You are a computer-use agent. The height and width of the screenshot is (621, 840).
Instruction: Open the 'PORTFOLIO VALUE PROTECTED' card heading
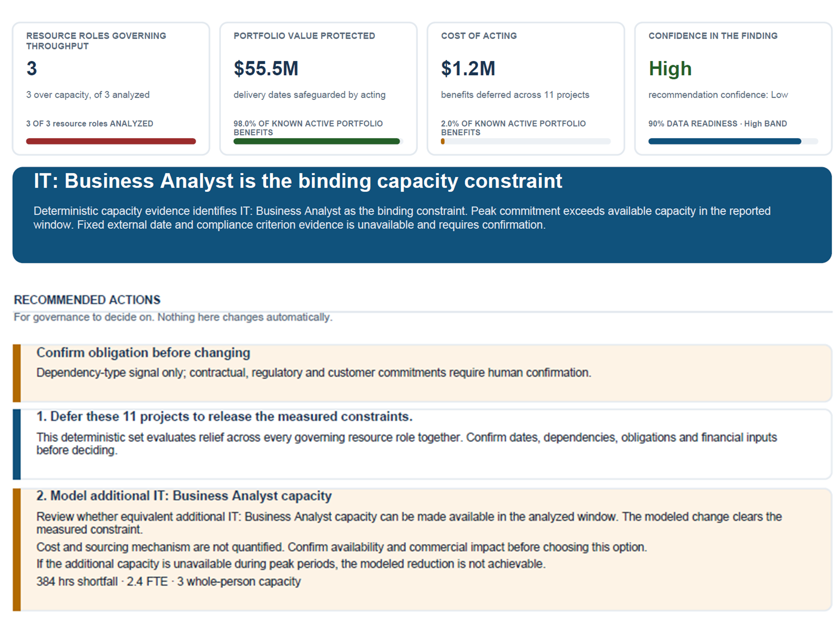click(304, 36)
